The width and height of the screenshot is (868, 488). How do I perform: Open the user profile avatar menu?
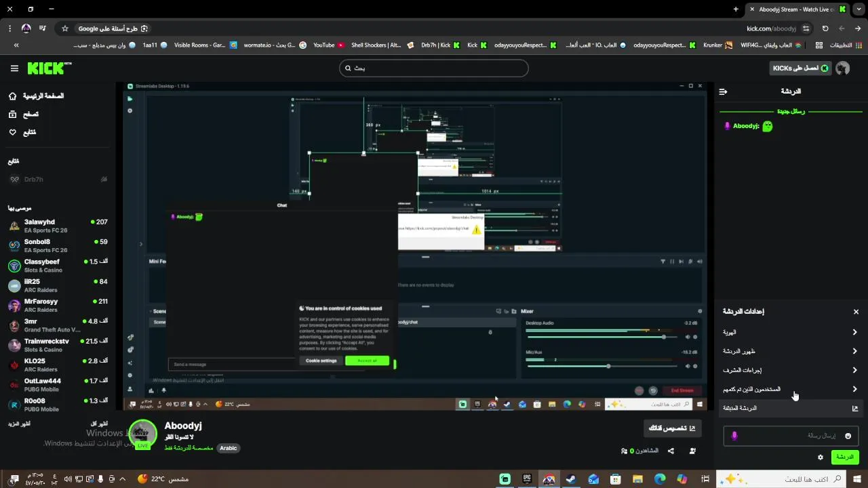coord(843,68)
